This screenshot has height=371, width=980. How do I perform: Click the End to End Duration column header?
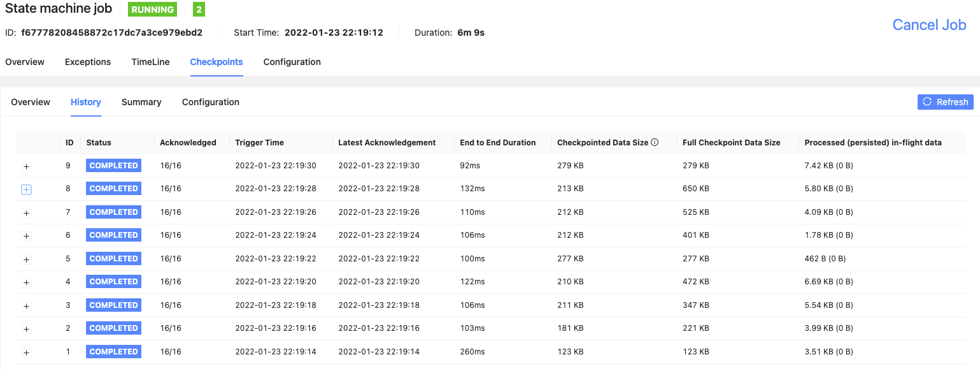(x=497, y=142)
